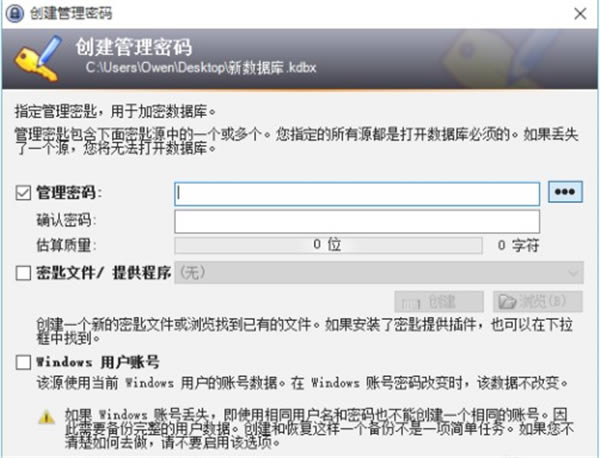
Task: Click the yellow warning triangle icon
Action: point(46,417)
